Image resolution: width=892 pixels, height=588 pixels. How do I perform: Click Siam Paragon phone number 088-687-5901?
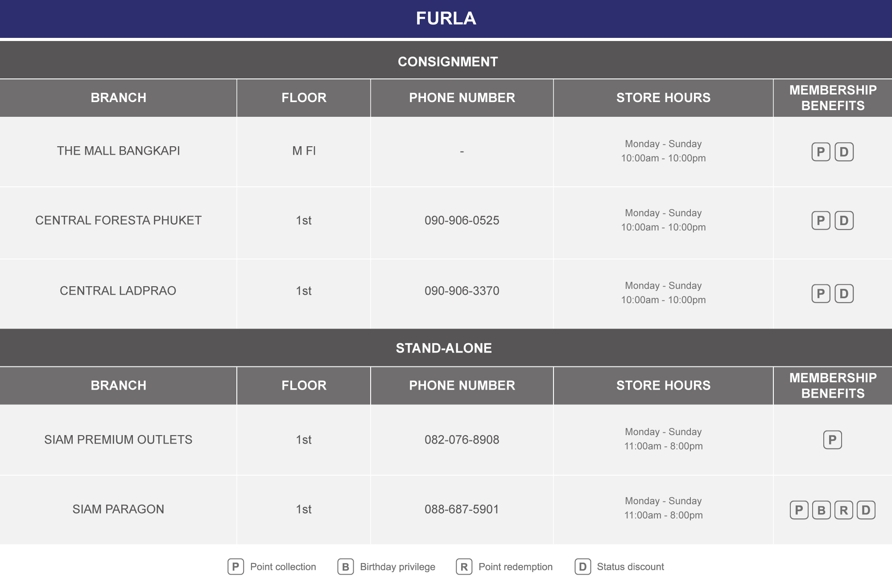(x=462, y=509)
